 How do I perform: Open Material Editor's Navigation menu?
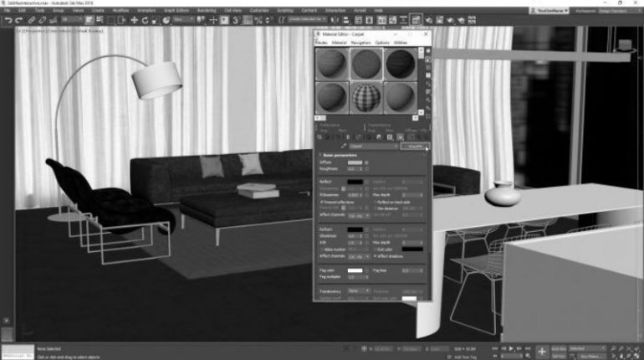[360, 43]
